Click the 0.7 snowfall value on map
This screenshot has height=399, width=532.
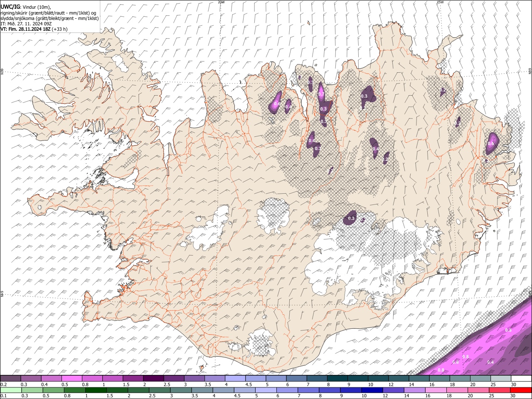tap(320, 94)
